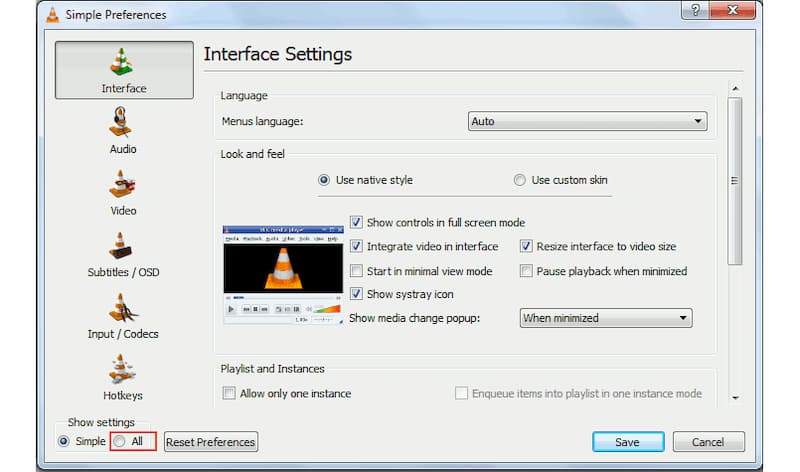Viewport: 800px width, 472px height.
Task: Open the Subtitles / OSD settings category
Action: (123, 255)
